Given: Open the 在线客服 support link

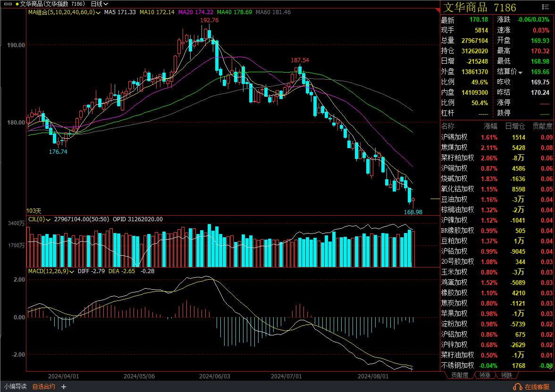Looking at the screenshot, I should tap(537, 387).
